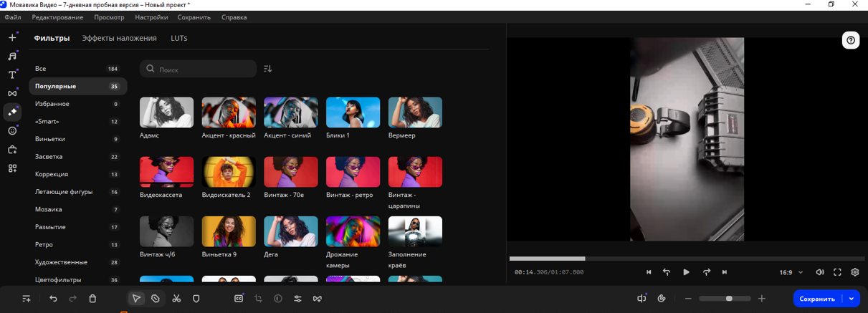Open the Titles panel in the sidebar
Screen dimensions: 868x313
point(12,74)
